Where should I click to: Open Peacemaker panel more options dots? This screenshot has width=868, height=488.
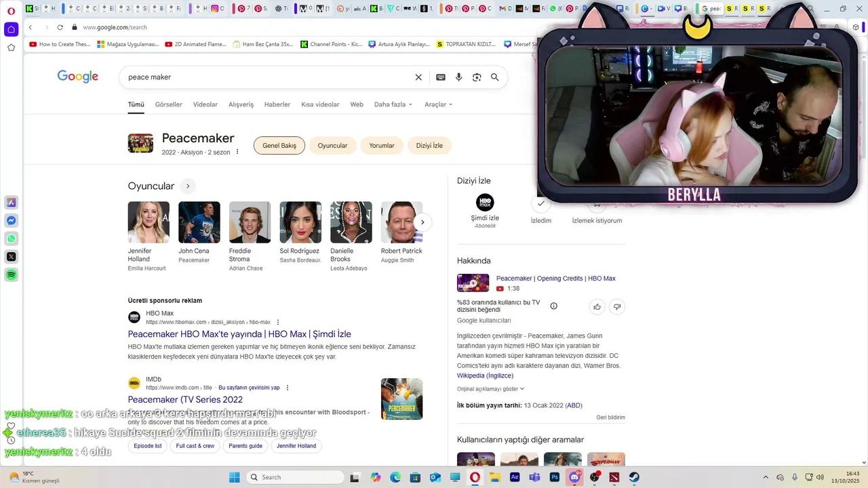pos(237,152)
